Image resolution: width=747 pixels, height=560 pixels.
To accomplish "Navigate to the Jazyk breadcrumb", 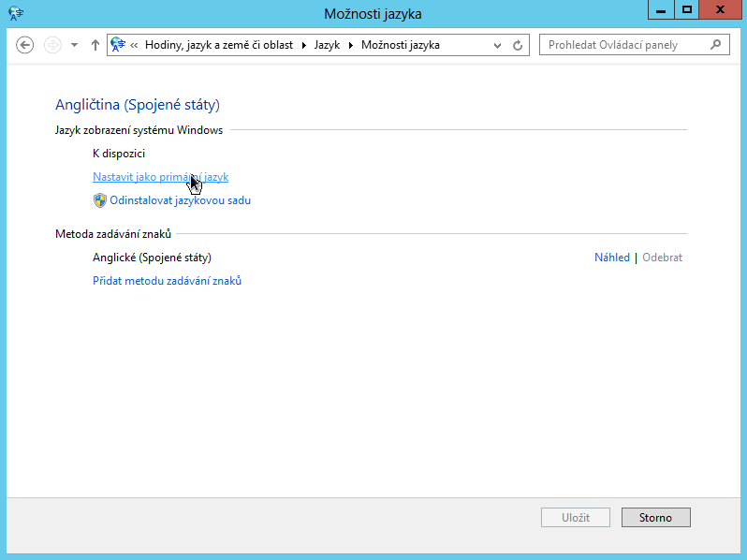I will tap(328, 45).
